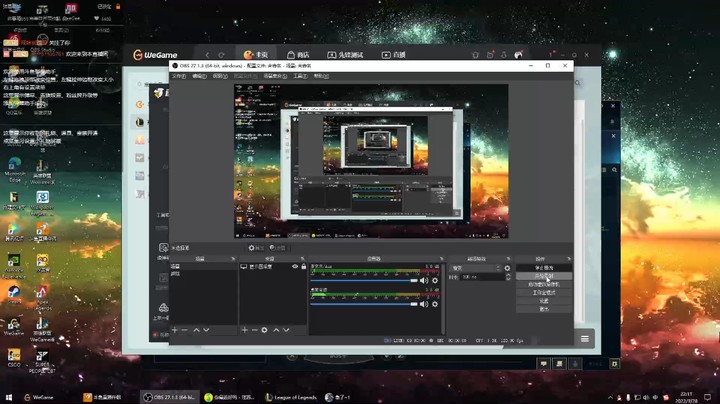Image resolution: width=720 pixels, height=404 pixels.
Task: Select League of Legends icon in WeGame sidebar
Action: (x=140, y=122)
